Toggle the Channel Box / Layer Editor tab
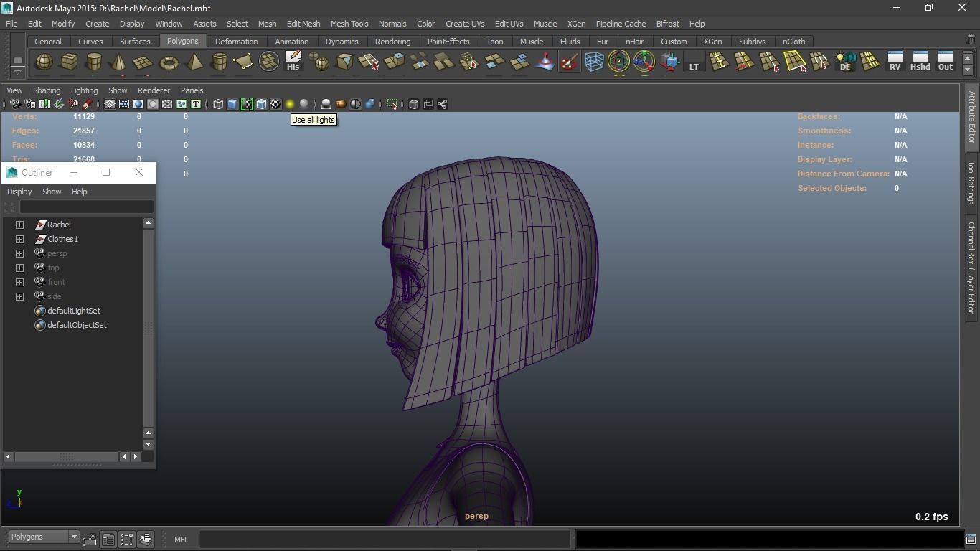Viewport: 980px width, 551px height. click(x=971, y=268)
